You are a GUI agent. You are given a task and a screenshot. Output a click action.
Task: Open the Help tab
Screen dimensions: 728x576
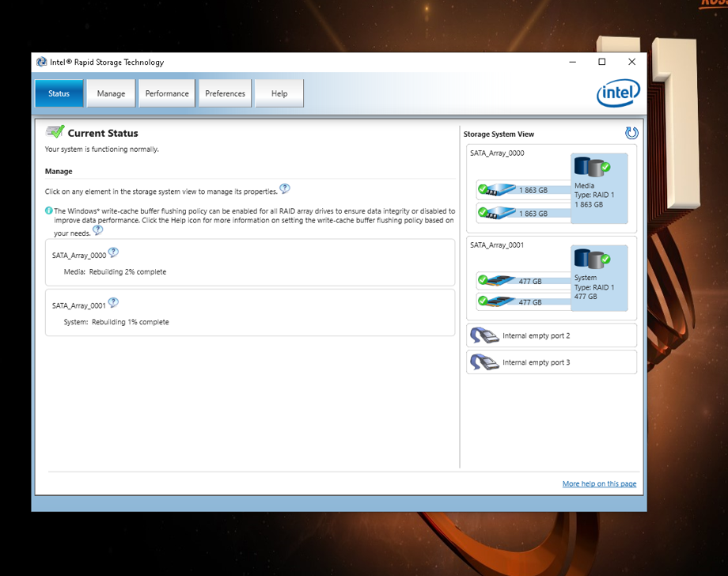(x=279, y=93)
